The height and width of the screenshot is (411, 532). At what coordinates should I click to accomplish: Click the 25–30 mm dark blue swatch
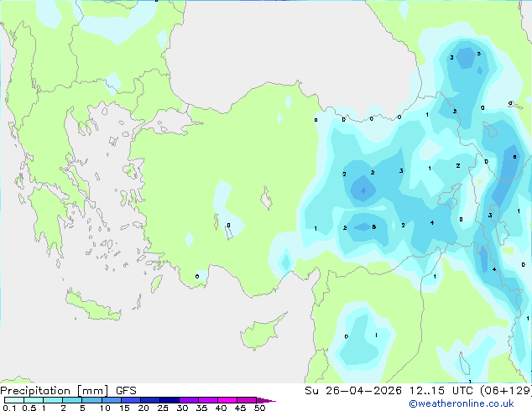tap(169, 400)
